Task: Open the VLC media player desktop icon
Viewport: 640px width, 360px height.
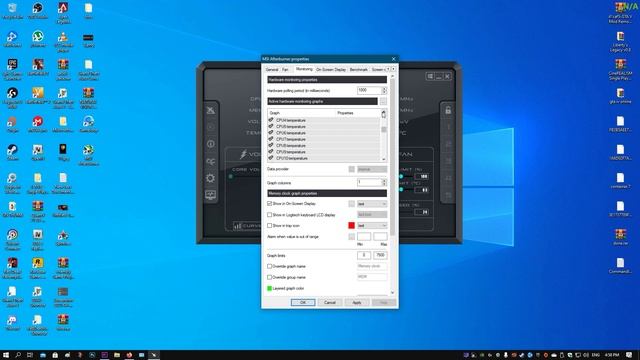Action: [x=63, y=42]
